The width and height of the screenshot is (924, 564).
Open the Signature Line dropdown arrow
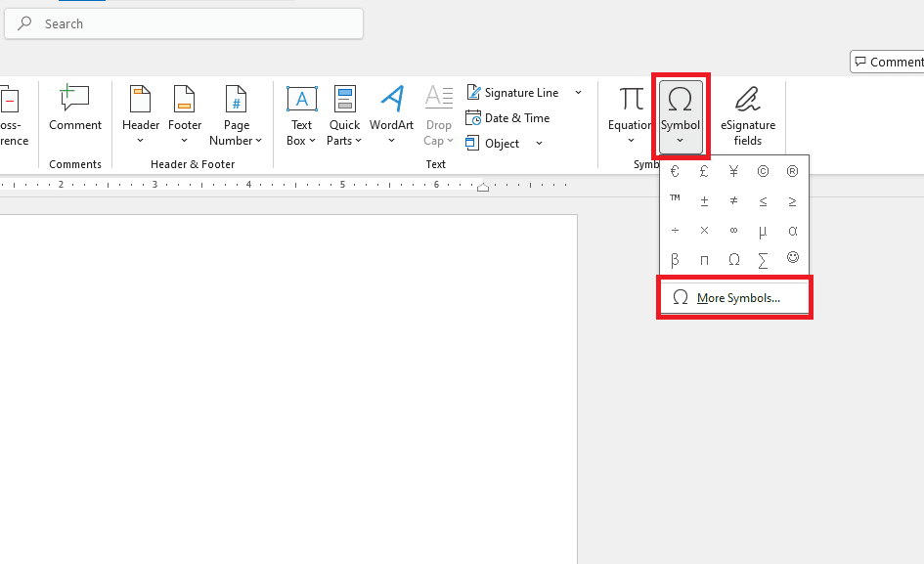click(578, 93)
